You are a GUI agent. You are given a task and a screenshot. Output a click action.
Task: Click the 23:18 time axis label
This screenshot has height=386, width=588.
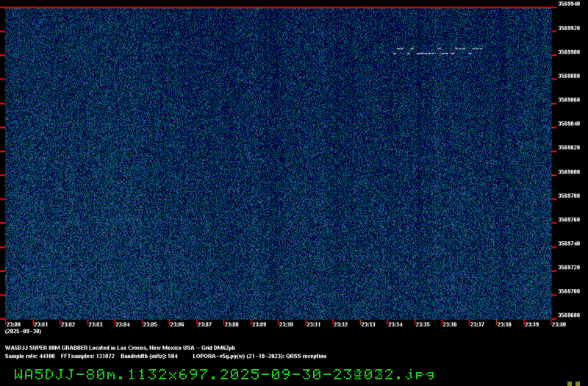pyautogui.click(x=504, y=324)
